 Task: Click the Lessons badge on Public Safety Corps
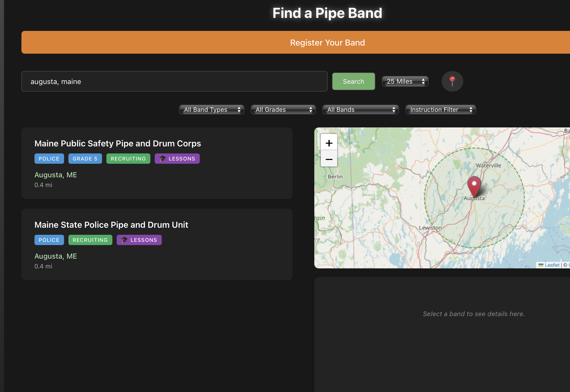pos(177,159)
